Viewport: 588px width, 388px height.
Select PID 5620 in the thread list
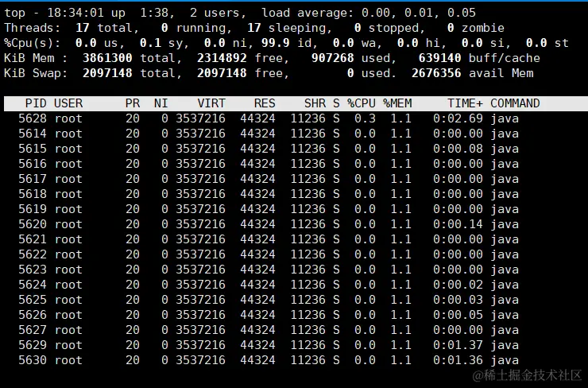coord(33,224)
